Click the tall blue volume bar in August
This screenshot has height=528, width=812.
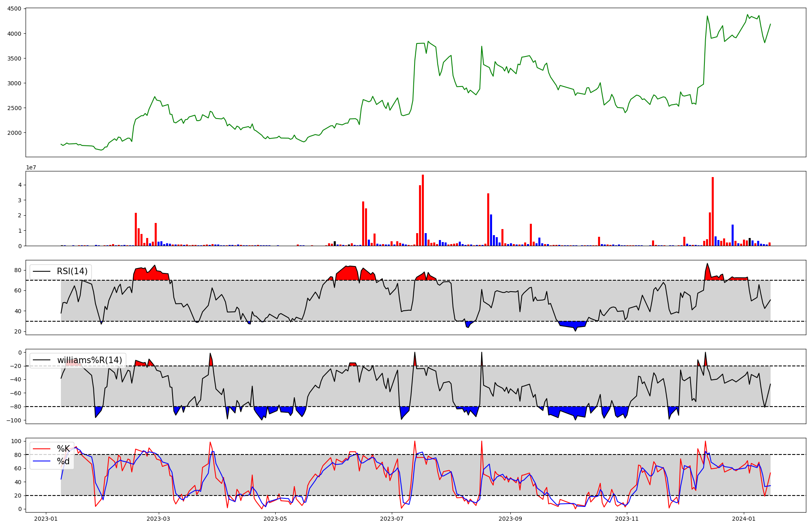click(491, 230)
